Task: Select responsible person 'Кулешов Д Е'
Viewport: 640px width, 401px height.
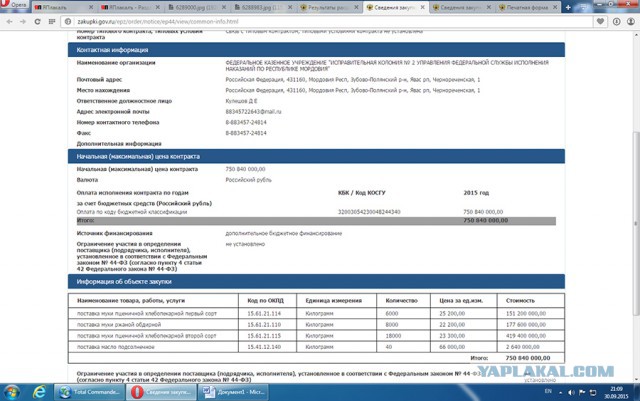Action: [241, 101]
